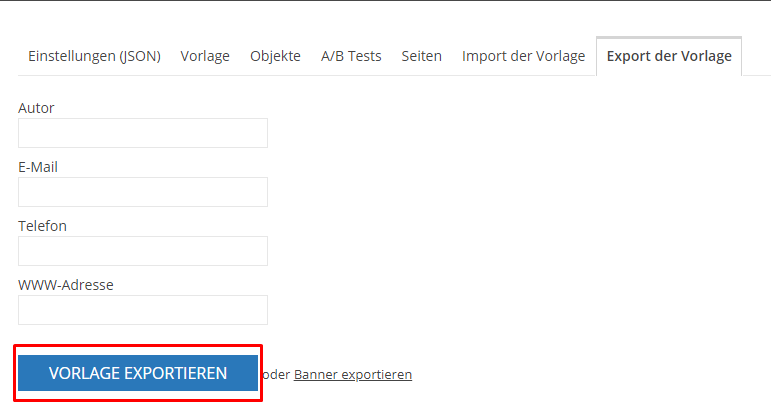Export only the banner via the underlined link

pyautogui.click(x=353, y=375)
